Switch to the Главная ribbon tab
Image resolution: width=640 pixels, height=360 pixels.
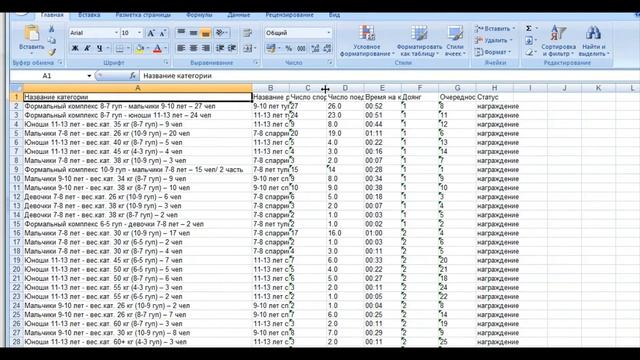coord(52,15)
